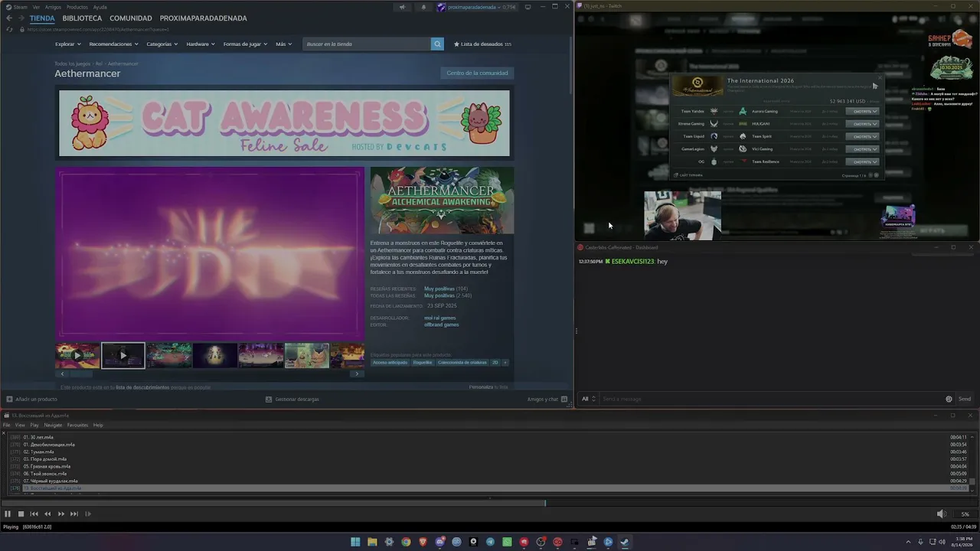The image size is (980, 551).
Task: Select playlist track '03. Пора домой.m4a'
Action: pyautogui.click(x=490, y=459)
